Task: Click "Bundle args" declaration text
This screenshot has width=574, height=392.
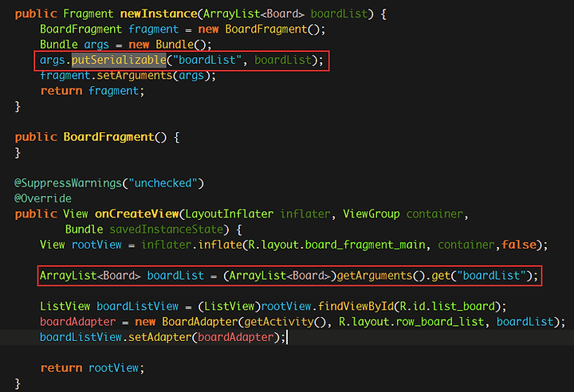Action: point(74,45)
